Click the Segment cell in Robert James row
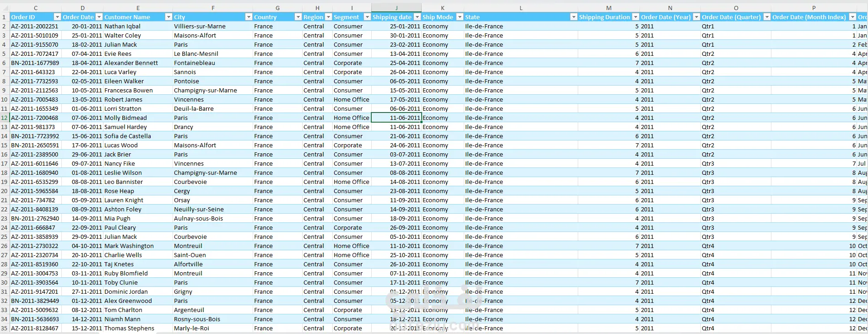The image size is (868, 334). click(352, 99)
